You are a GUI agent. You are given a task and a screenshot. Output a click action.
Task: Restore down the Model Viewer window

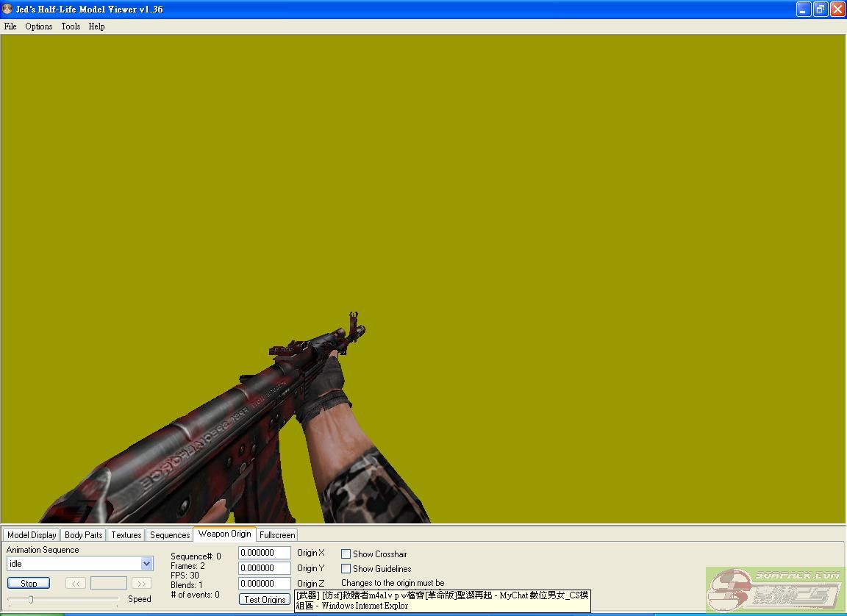(x=821, y=9)
